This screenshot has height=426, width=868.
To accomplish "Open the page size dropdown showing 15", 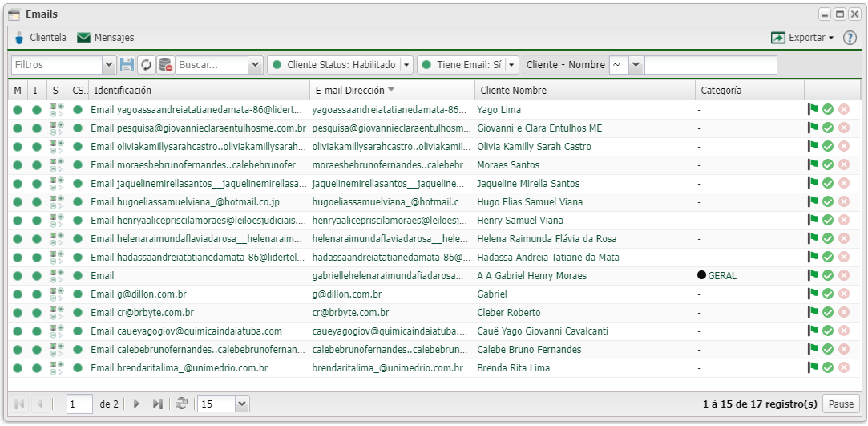I will coord(242,404).
